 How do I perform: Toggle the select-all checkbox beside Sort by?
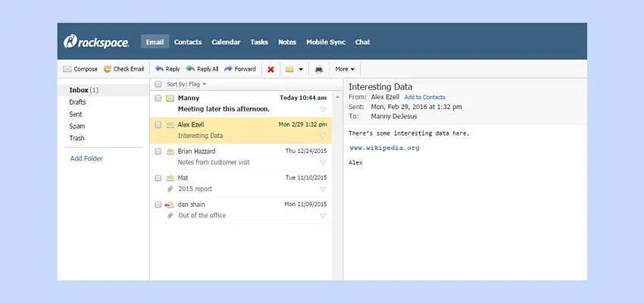tap(158, 84)
